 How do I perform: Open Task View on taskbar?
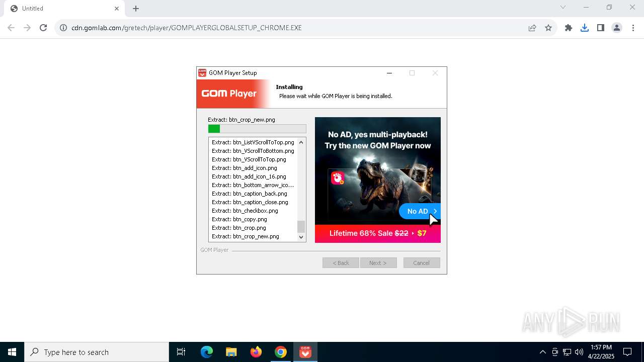[181, 352]
